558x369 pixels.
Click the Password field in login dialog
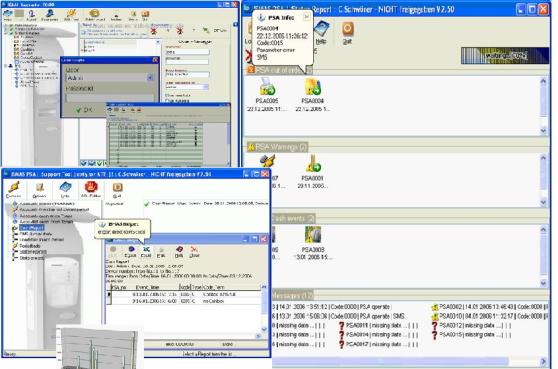pyautogui.click(x=110, y=97)
